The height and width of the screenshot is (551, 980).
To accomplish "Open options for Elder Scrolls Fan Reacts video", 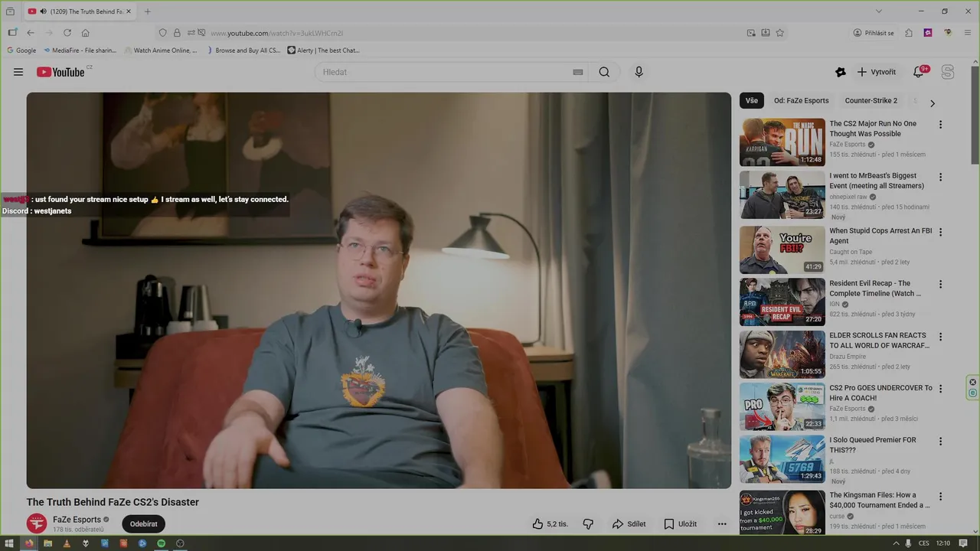I will click(940, 336).
